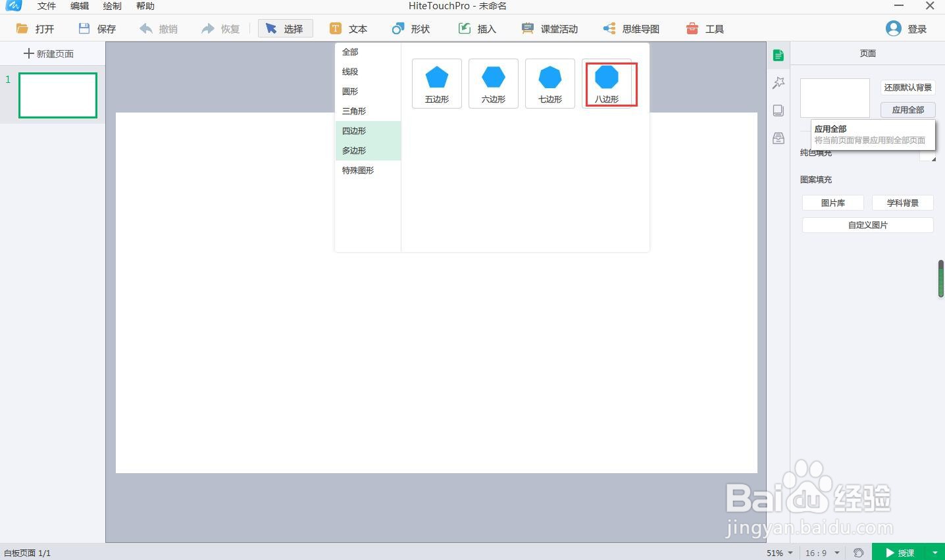Open the 纯色填充 color swatch
The height and width of the screenshot is (560, 945).
pos(928,156)
